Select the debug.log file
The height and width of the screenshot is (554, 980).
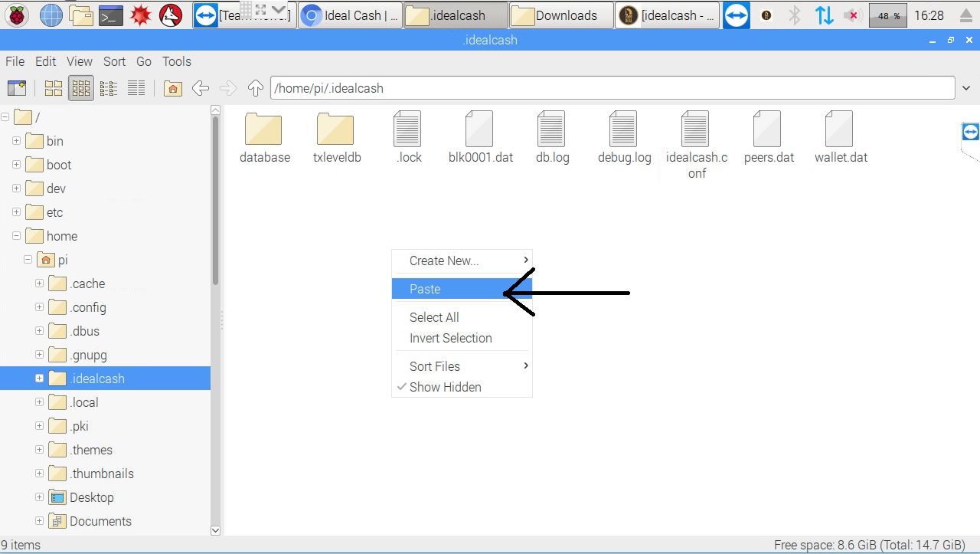624,138
